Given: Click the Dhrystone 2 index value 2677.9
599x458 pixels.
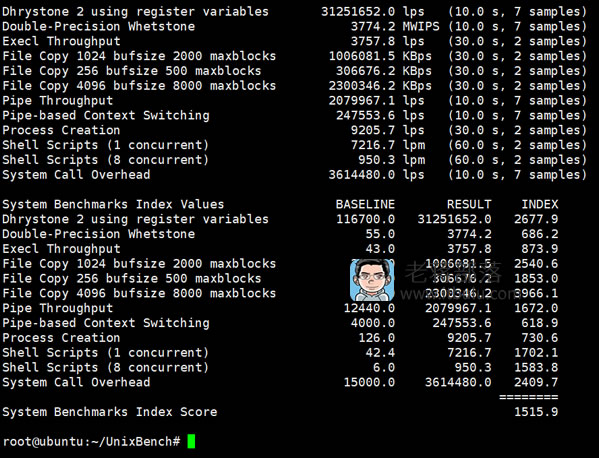Looking at the screenshot, I should [536, 219].
